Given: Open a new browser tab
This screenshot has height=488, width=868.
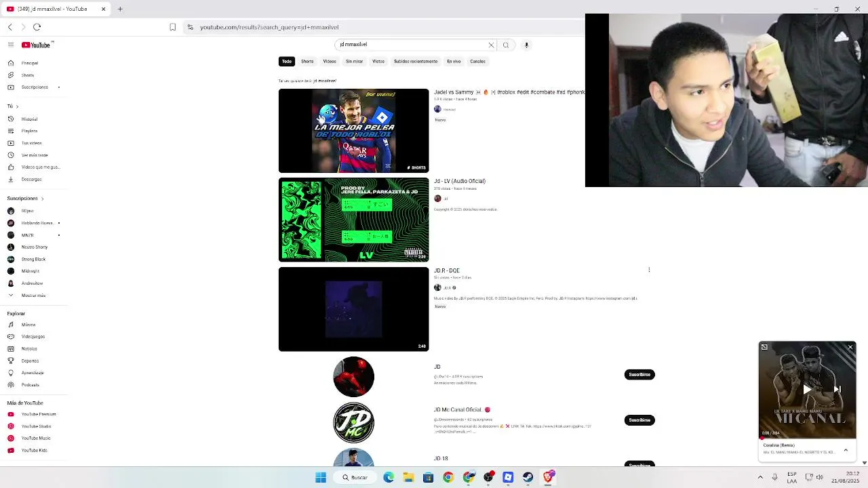Looking at the screenshot, I should 120,9.
